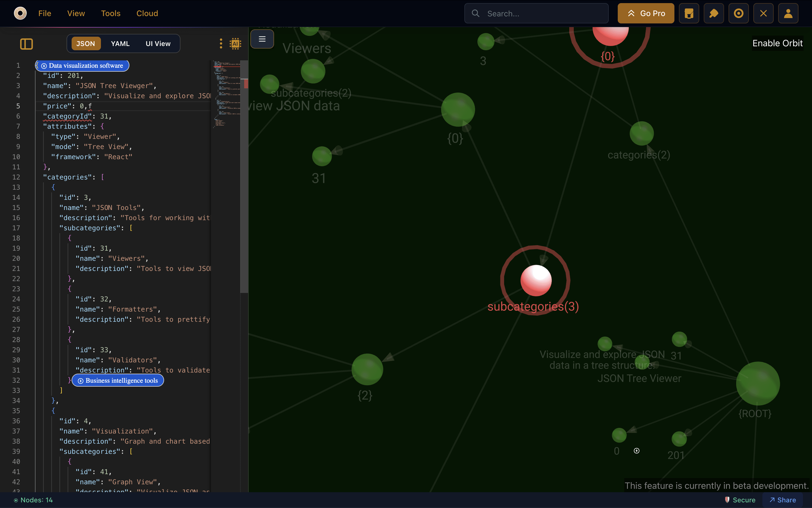This screenshot has width=812, height=508.
Task: Click the categories(2) node
Action: tap(641, 133)
